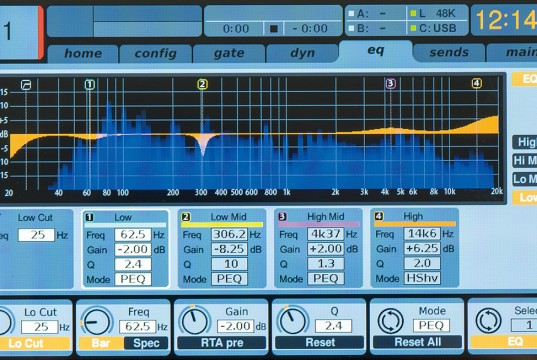Click the clock display 12:14

click(505, 20)
